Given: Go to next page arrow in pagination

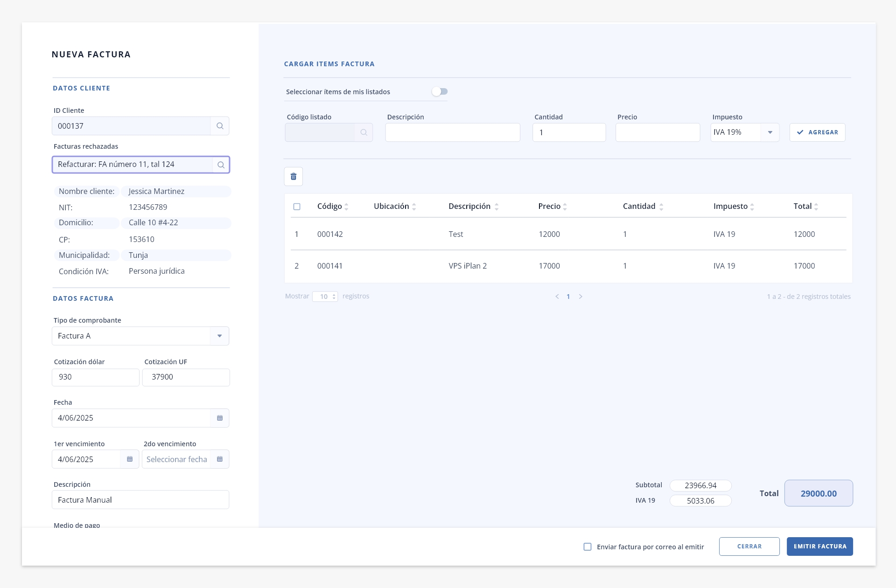Looking at the screenshot, I should click(x=581, y=297).
